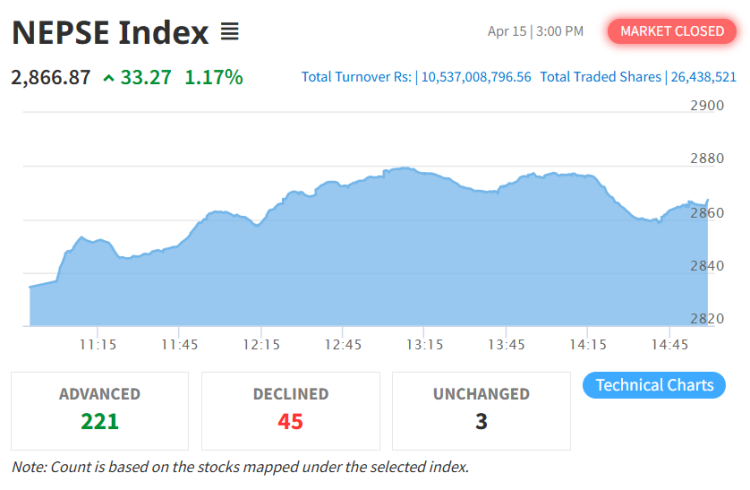Click the 11:15 time axis label
This screenshot has width=750, height=490.
click(x=97, y=344)
